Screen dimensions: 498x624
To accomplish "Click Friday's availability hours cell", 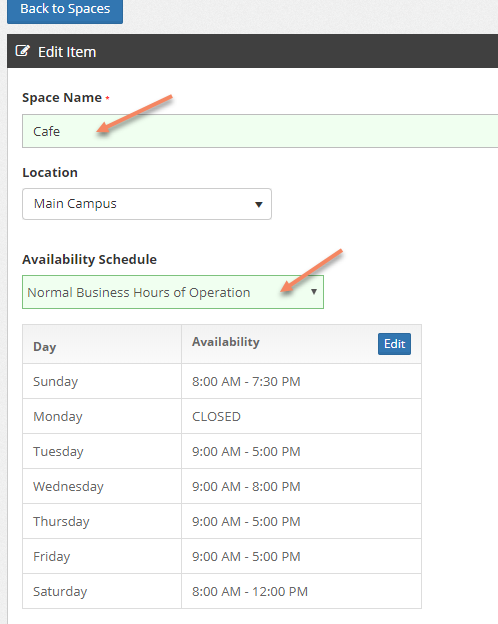I will (301, 556).
